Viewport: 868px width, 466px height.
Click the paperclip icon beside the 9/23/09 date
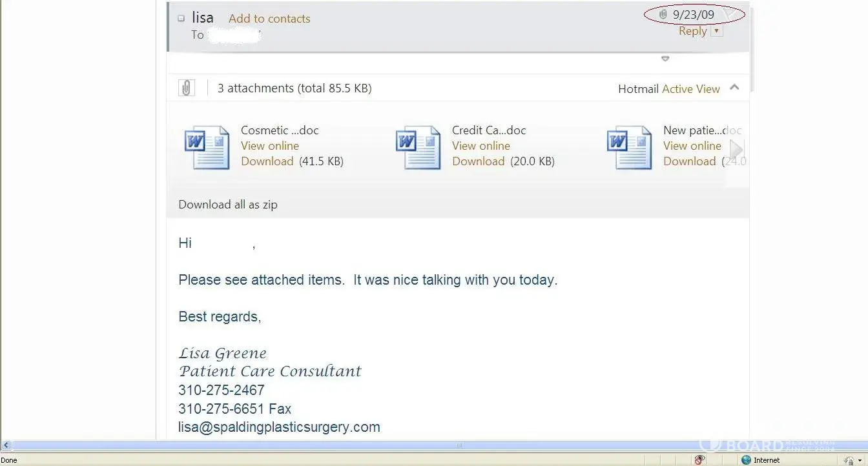(663, 14)
